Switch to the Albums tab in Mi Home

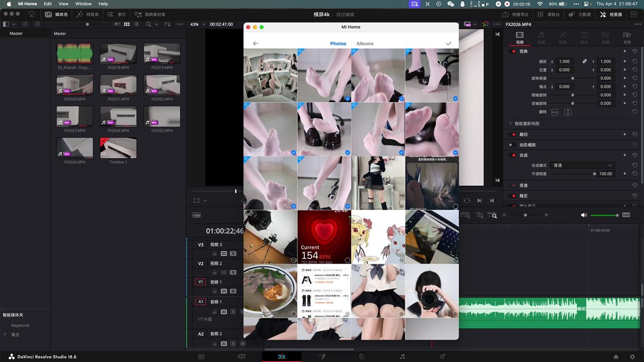365,43
